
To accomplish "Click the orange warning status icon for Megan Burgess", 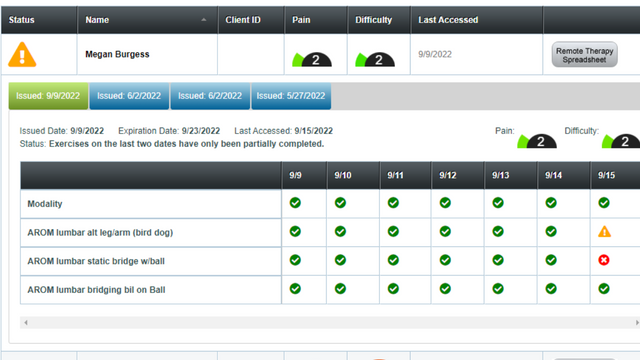I will pyautogui.click(x=22, y=54).
